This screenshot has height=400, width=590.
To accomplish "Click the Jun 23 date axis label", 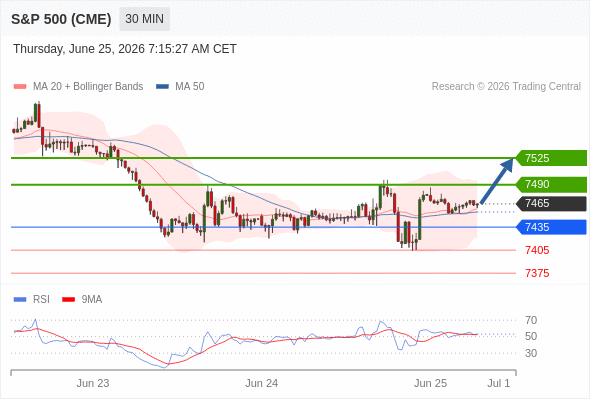I will point(93,383).
